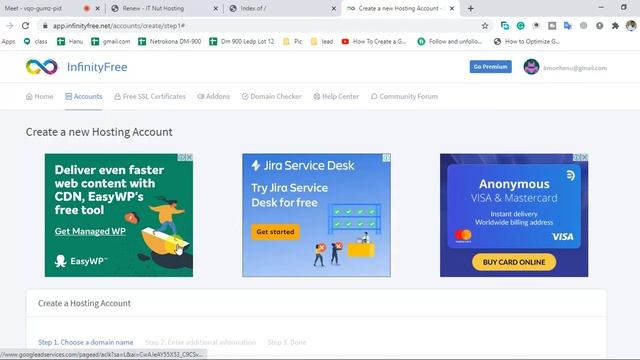640x360 pixels.
Task: Open the Apps shortcut in bookmarks bar
Action: [8, 41]
